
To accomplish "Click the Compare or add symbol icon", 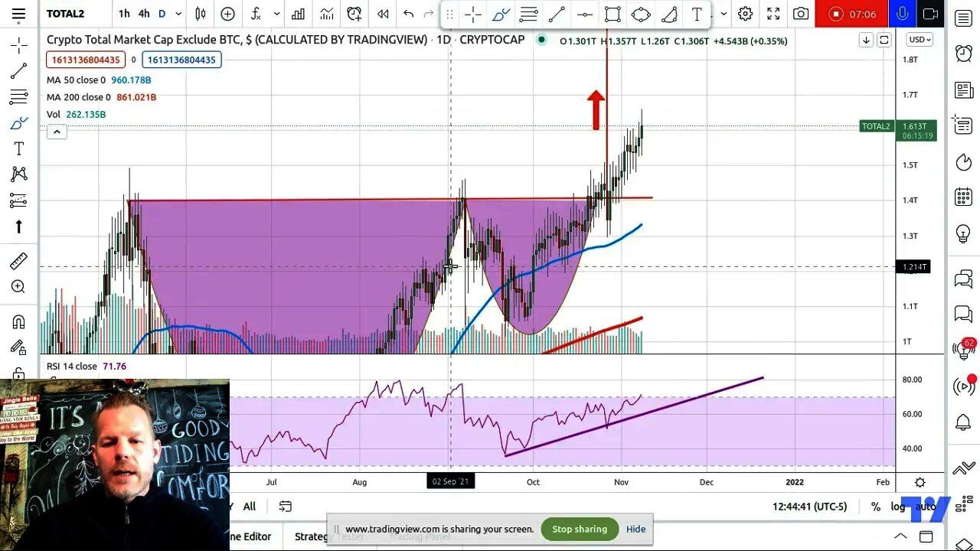I will coord(227,14).
